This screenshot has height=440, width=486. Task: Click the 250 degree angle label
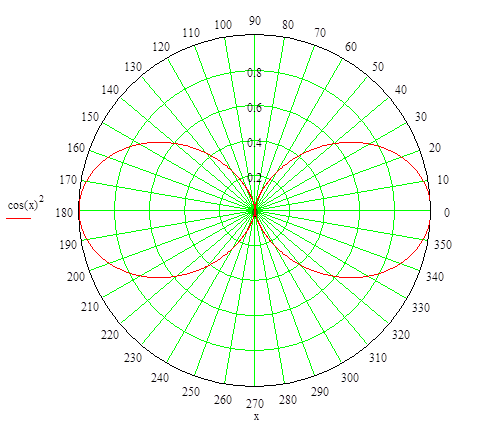191,392
